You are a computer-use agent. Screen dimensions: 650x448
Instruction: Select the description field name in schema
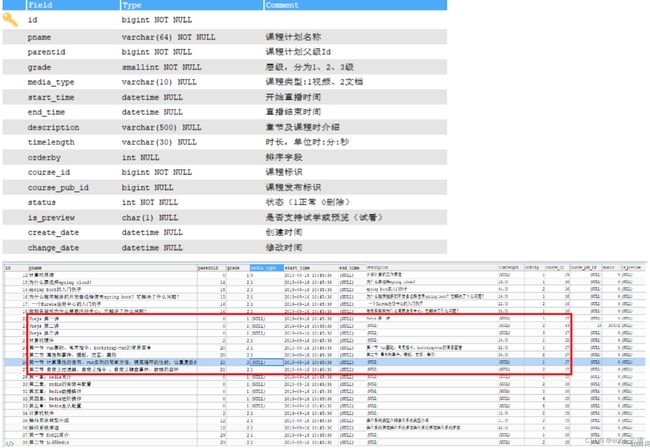point(53,128)
